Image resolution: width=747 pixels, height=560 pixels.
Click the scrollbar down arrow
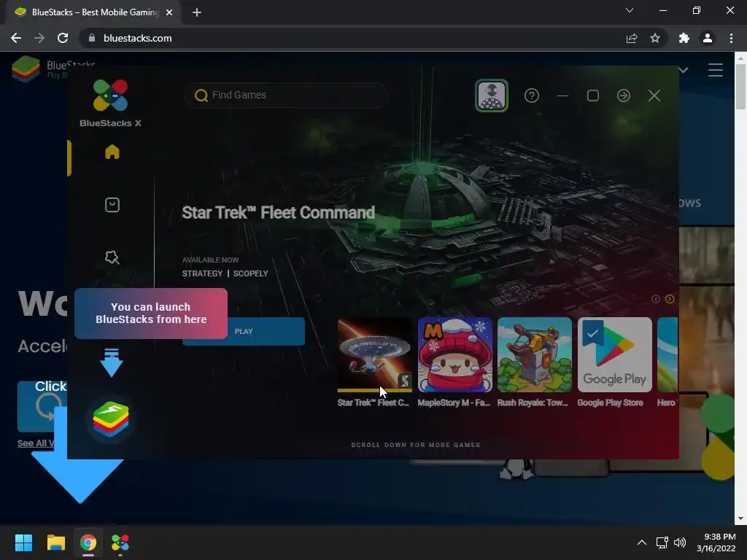point(740,518)
